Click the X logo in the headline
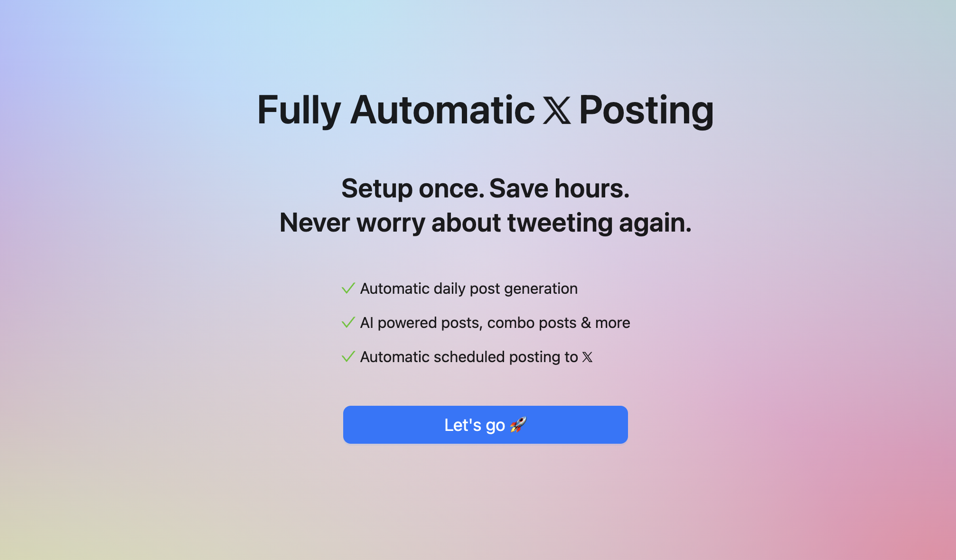956x560 pixels. (557, 111)
